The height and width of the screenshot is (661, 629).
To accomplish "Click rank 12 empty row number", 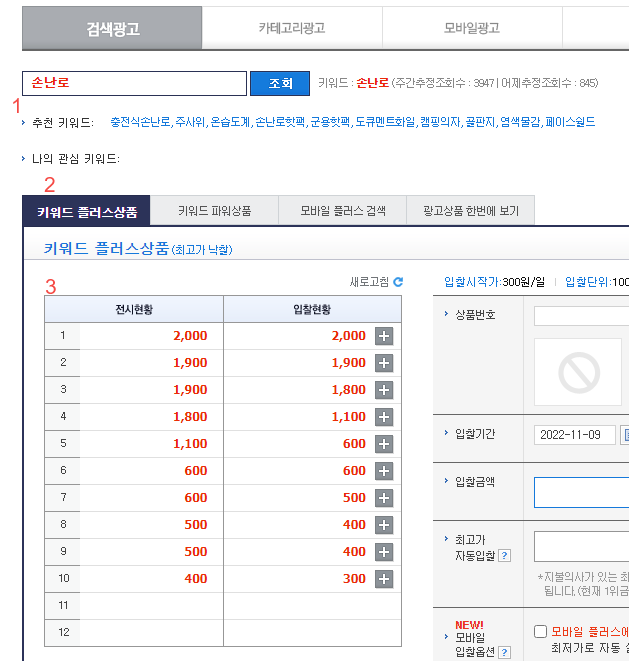I will coord(63,632).
